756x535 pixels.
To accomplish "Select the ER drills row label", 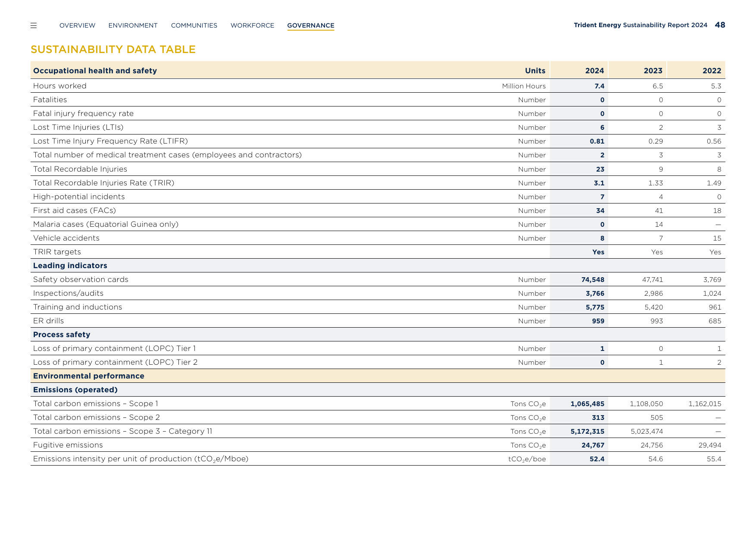I will (x=48, y=321).
